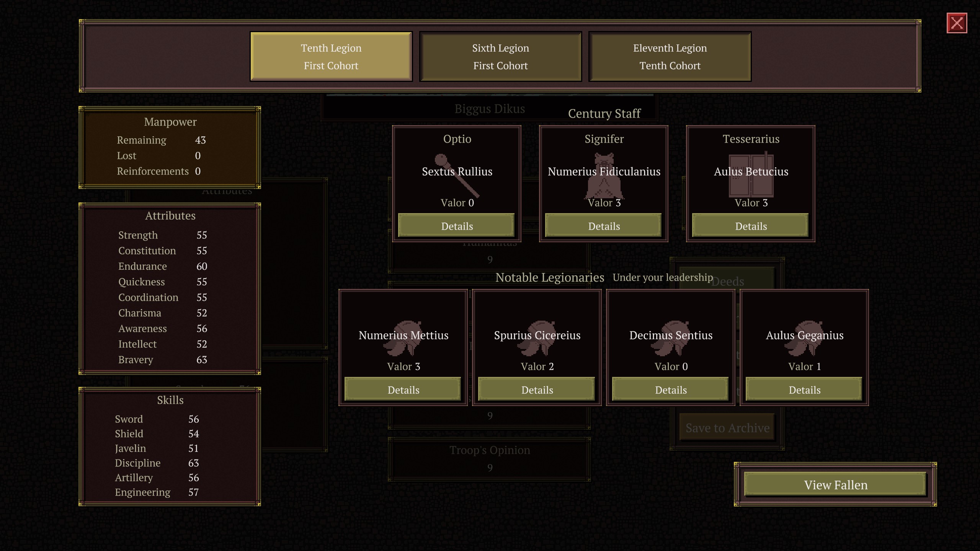980x551 pixels.
Task: Switch to Tenth Legion First Cohort tab
Action: tap(331, 57)
